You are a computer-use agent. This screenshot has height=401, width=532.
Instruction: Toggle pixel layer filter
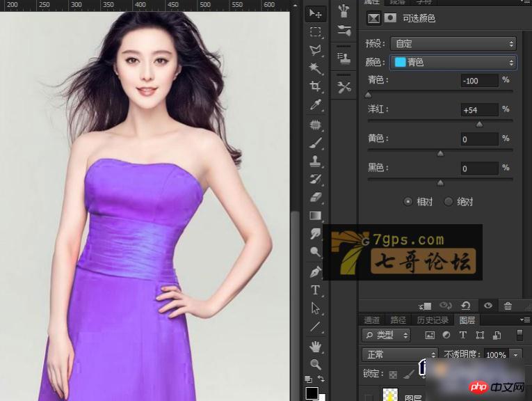coord(430,335)
